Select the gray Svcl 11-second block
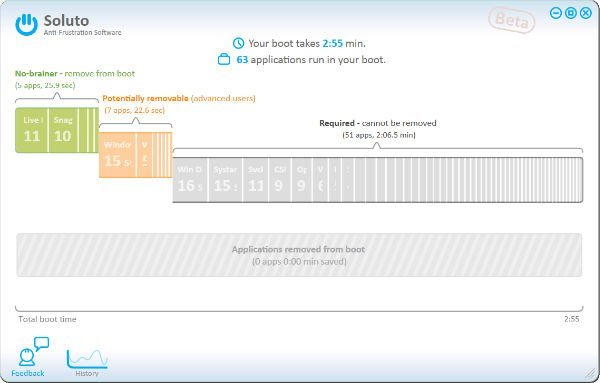 pos(256,179)
